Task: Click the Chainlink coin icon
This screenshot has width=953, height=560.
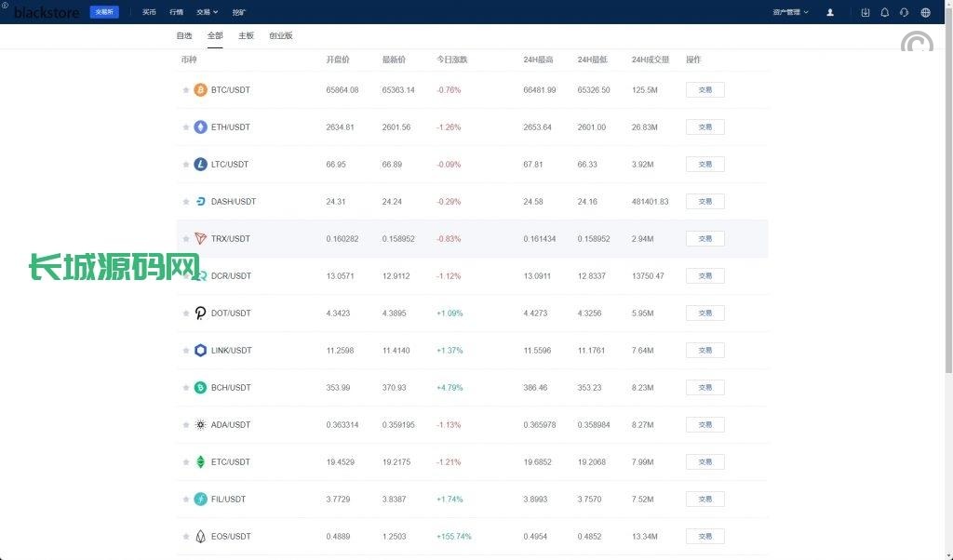Action: tap(200, 351)
